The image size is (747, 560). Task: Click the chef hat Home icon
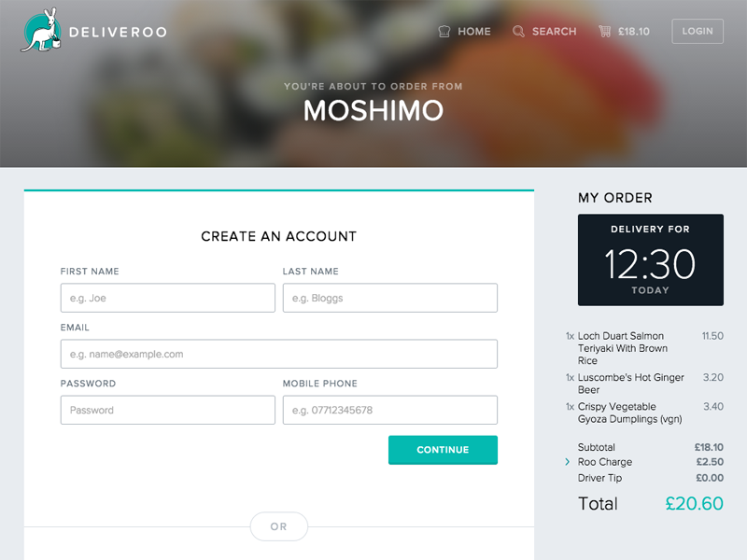point(444,32)
